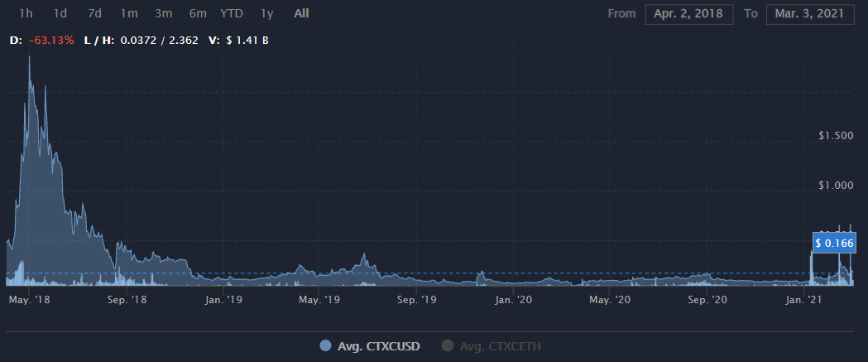Click the $1.500 axis label
This screenshot has height=362, width=868.
(836, 136)
